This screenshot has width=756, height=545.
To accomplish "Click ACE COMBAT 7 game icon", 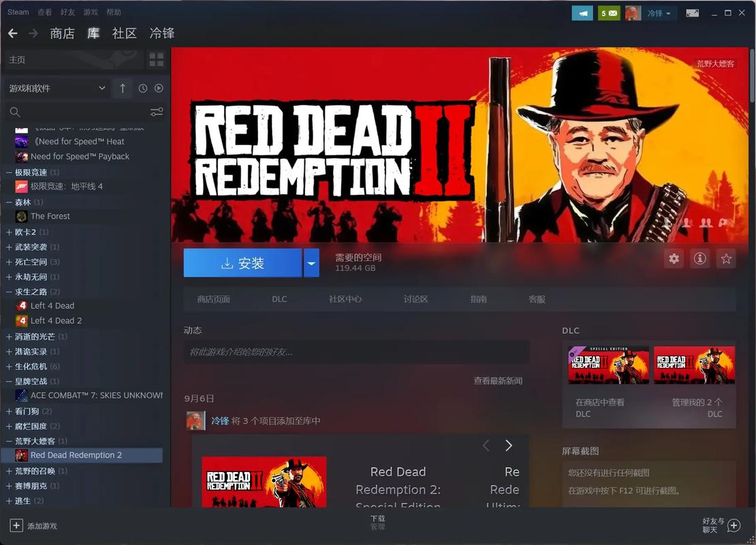I will tap(21, 396).
